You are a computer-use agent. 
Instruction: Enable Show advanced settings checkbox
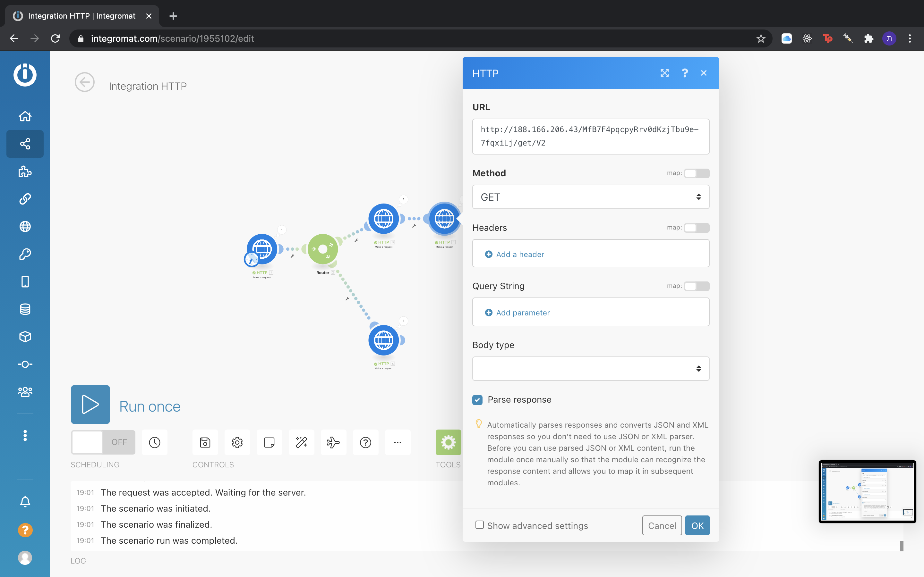click(x=480, y=525)
